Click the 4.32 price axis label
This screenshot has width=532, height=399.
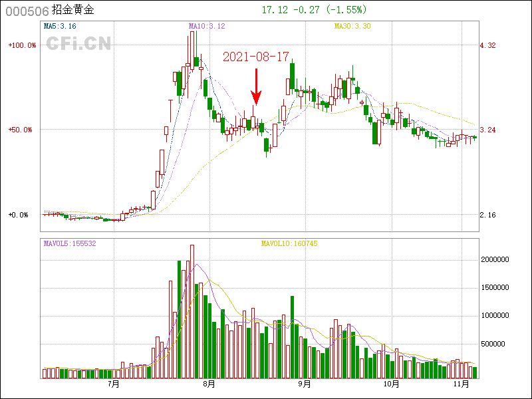click(488, 45)
